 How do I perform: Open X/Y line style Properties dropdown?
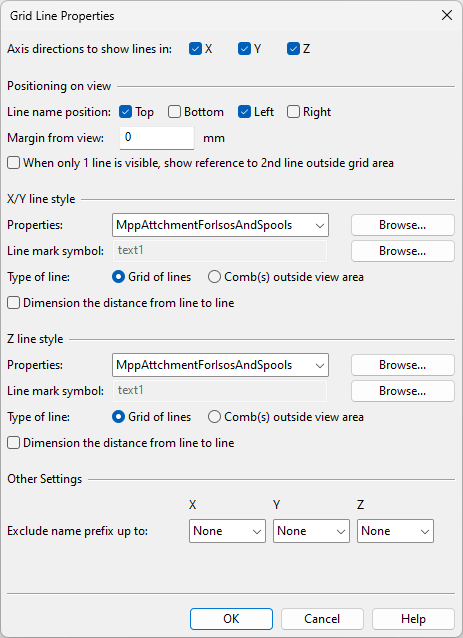(x=220, y=225)
